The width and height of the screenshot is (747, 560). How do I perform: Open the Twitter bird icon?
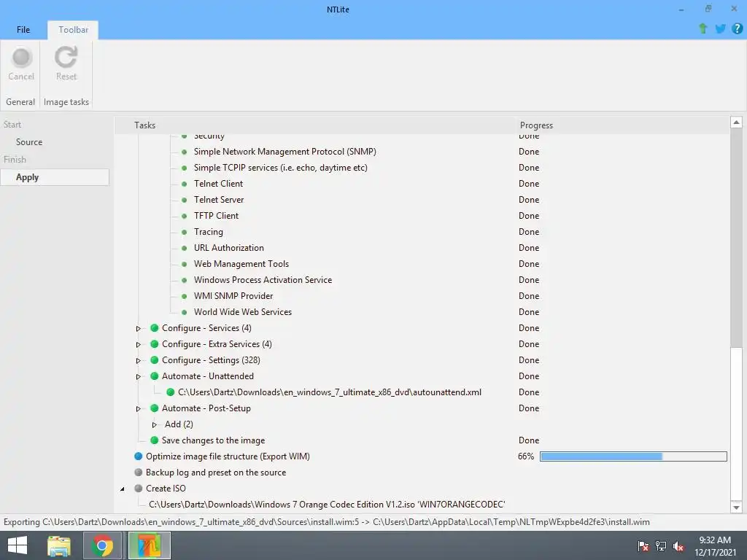click(720, 28)
